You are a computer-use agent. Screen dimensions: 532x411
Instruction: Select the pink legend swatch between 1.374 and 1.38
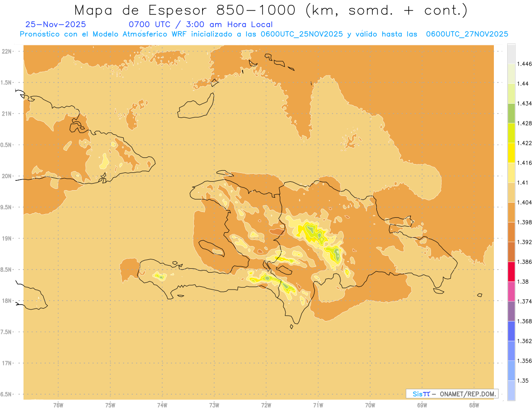click(x=511, y=291)
